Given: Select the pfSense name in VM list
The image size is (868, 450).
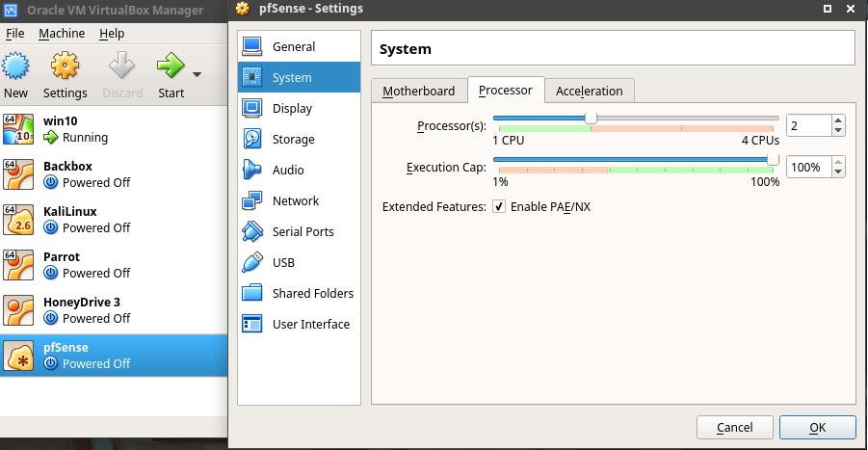Looking at the screenshot, I should 66,348.
